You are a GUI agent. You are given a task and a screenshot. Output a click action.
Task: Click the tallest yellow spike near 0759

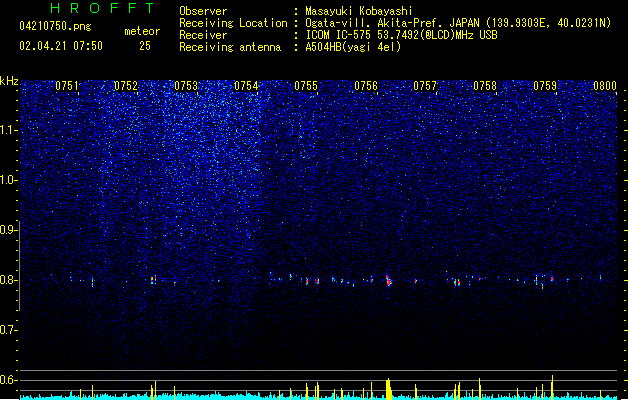point(552,387)
